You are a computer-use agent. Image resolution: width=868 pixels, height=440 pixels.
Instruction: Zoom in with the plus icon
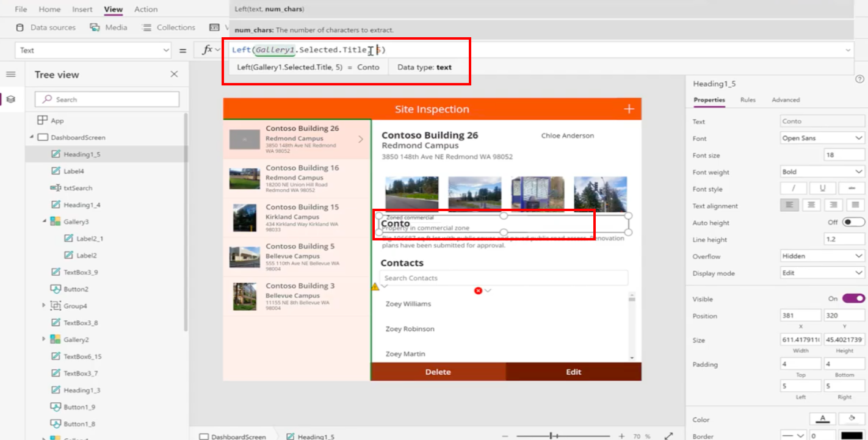tap(621, 436)
